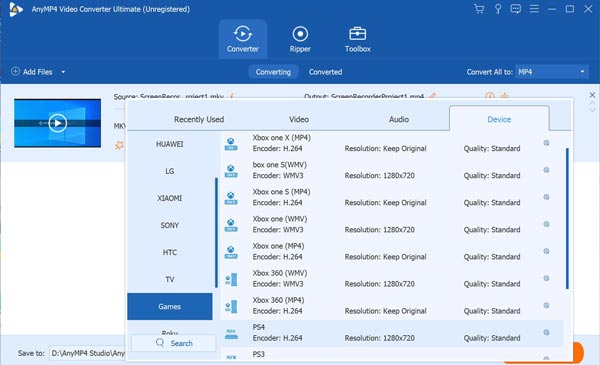Open settings gear for box one S(WMV)
The image size is (600, 365).
(546, 170)
